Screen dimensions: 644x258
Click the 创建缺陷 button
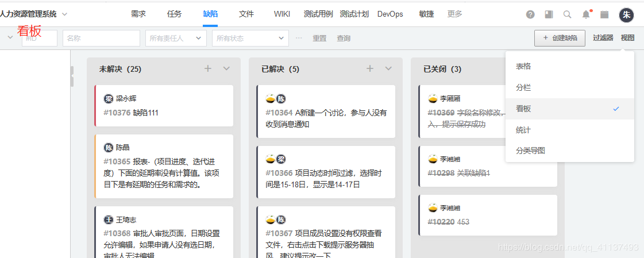point(560,38)
